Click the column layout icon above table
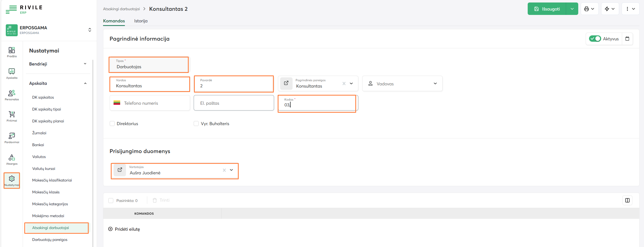Viewport: 644px width, 247px height. click(627, 200)
